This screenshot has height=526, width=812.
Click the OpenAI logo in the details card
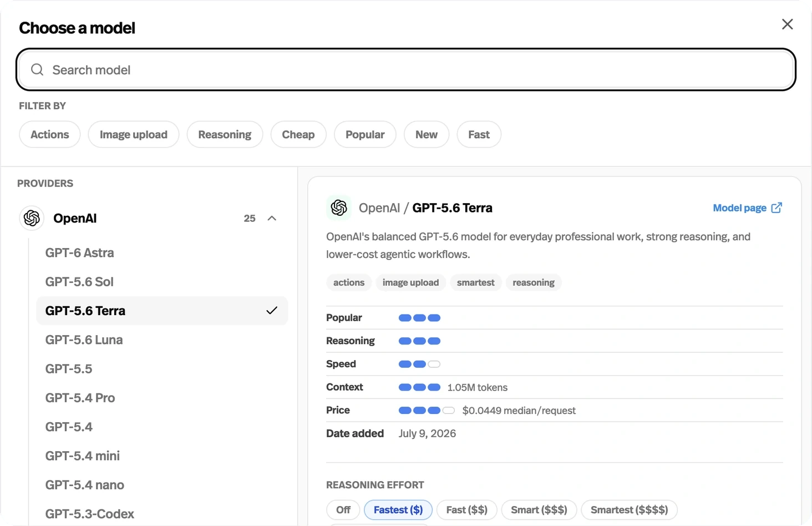tap(339, 208)
